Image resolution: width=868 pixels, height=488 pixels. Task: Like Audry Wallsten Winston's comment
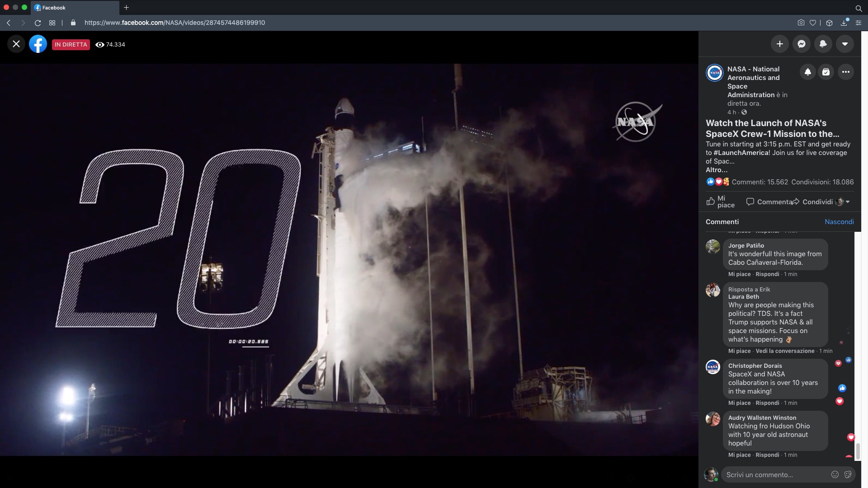tap(739, 455)
